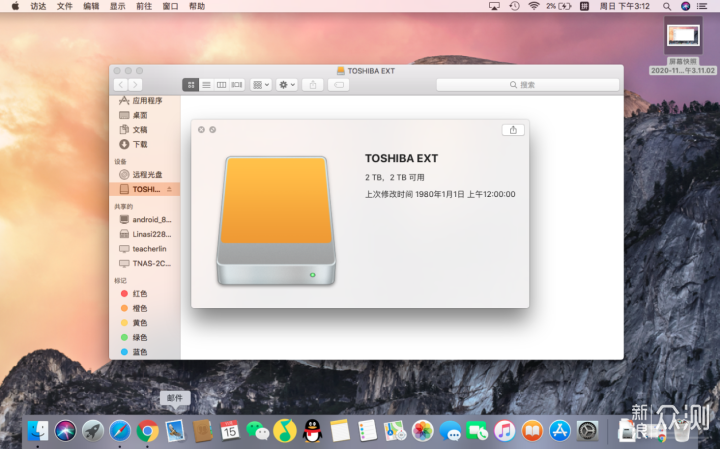
Task: Select the 绿色 green tag
Action: (x=145, y=337)
